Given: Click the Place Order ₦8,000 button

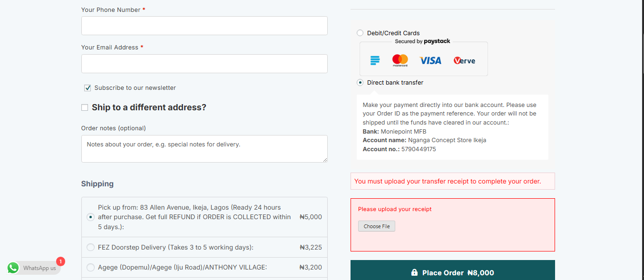Looking at the screenshot, I should [452, 272].
